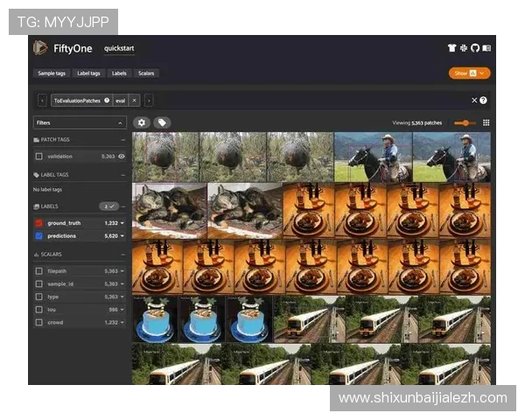Select the Scalars tab
Screen dimensions: 525x420
pyautogui.click(x=146, y=73)
